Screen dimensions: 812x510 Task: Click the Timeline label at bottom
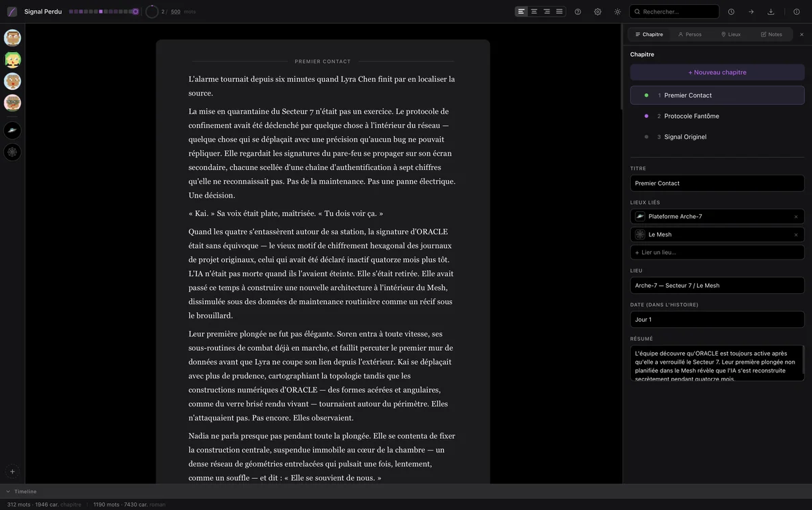tap(26, 491)
